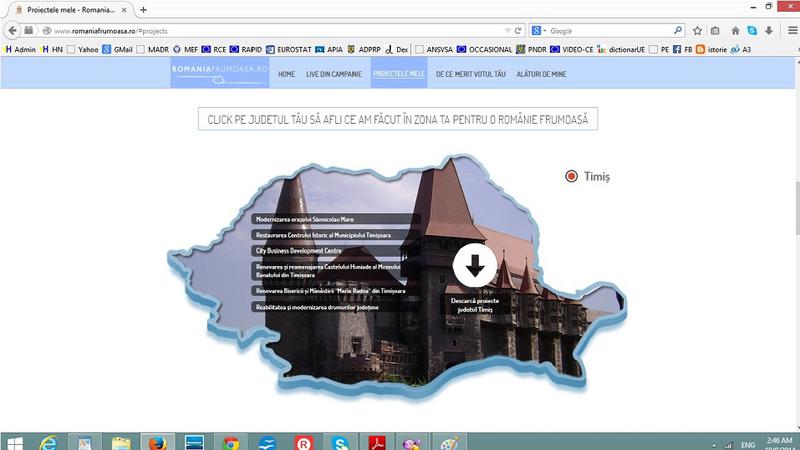Bookmark this page with the star icon
Viewport: 800px width, 450px height.
[x=697, y=31]
